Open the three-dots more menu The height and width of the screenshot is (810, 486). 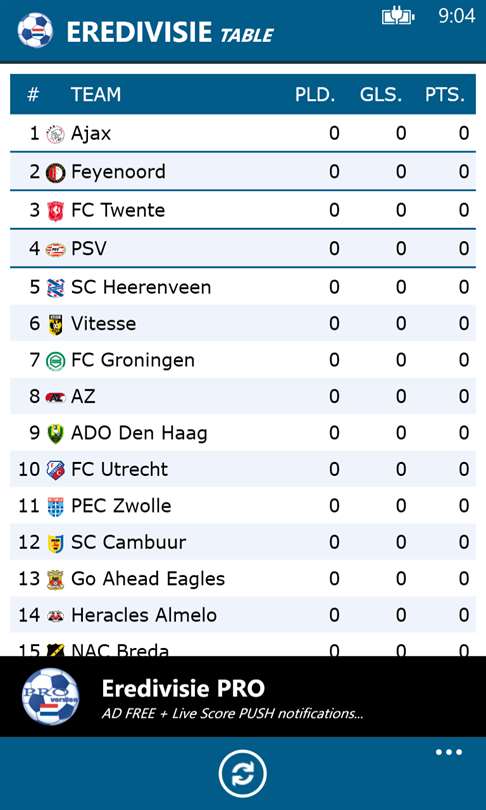(448, 752)
